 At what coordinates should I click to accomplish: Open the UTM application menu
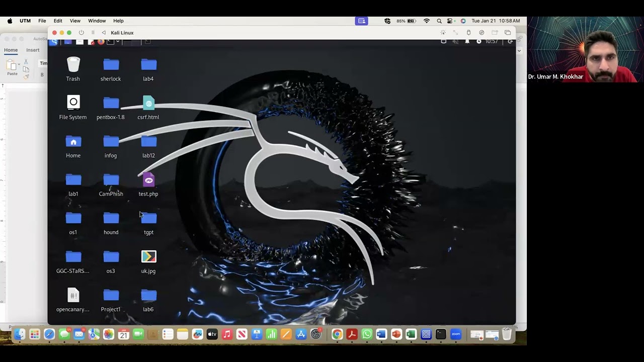click(x=25, y=21)
